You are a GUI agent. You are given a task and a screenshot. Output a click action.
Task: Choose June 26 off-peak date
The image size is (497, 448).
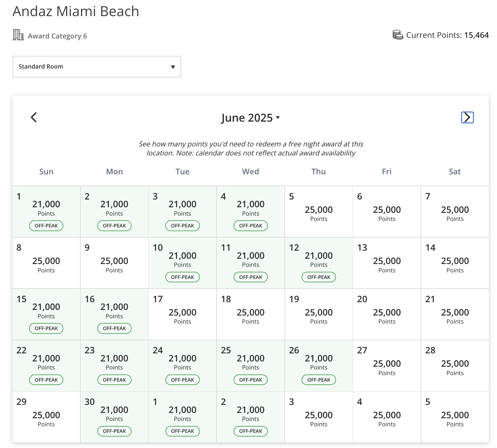pos(319,366)
